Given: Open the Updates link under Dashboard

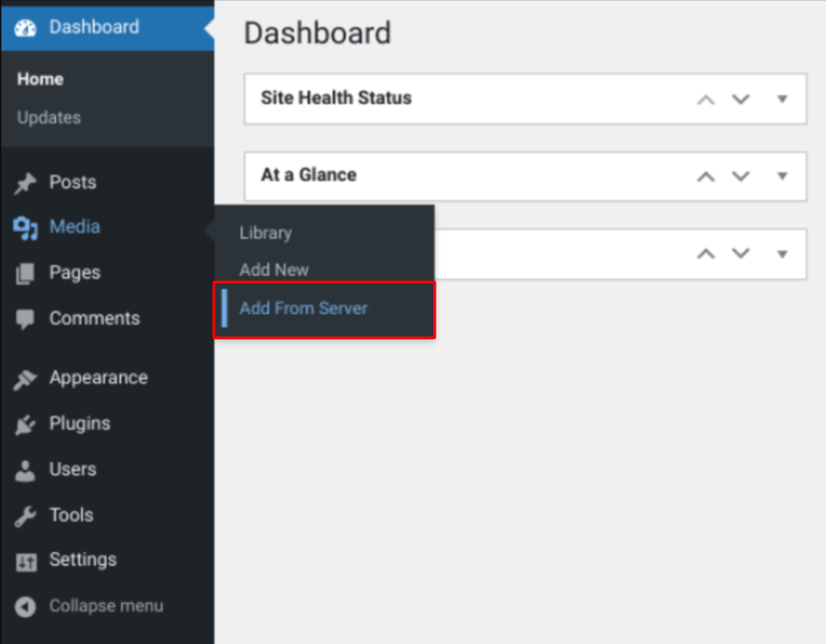Looking at the screenshot, I should [49, 118].
